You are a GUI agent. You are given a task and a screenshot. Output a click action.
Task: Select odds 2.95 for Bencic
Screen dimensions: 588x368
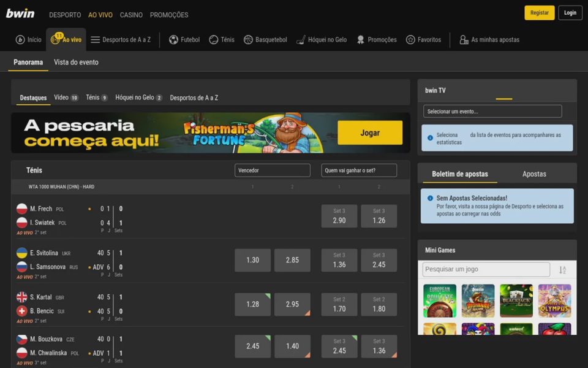292,304
